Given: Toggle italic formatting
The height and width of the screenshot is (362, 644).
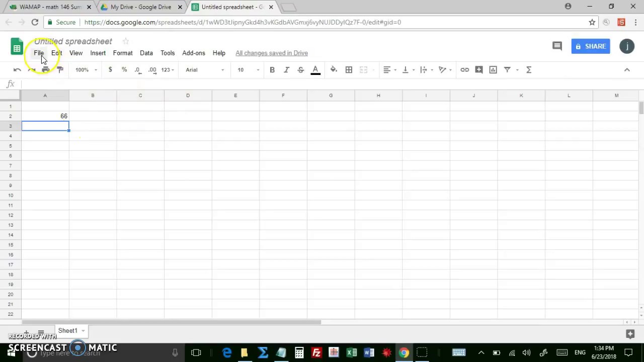Looking at the screenshot, I should (286, 70).
